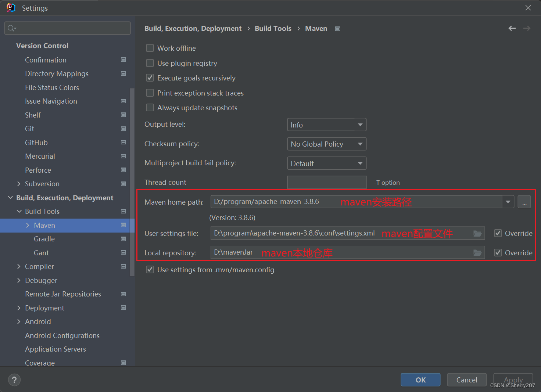Open the Checksum policy dropdown

point(327,144)
